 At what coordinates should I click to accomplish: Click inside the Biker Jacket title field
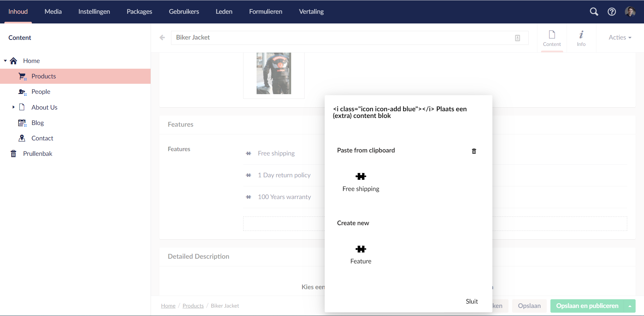tap(335, 38)
